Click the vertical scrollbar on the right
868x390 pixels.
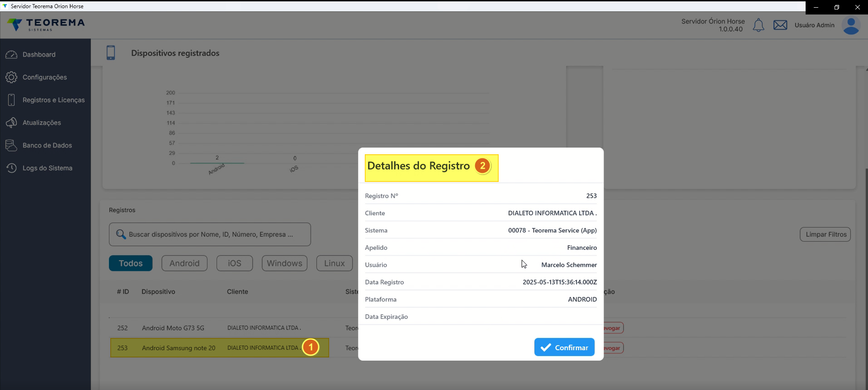point(866,278)
